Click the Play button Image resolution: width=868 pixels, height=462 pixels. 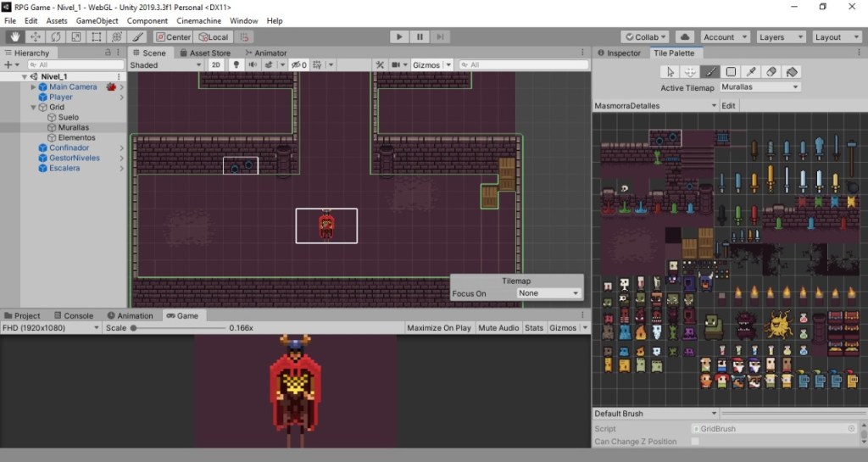[399, 37]
